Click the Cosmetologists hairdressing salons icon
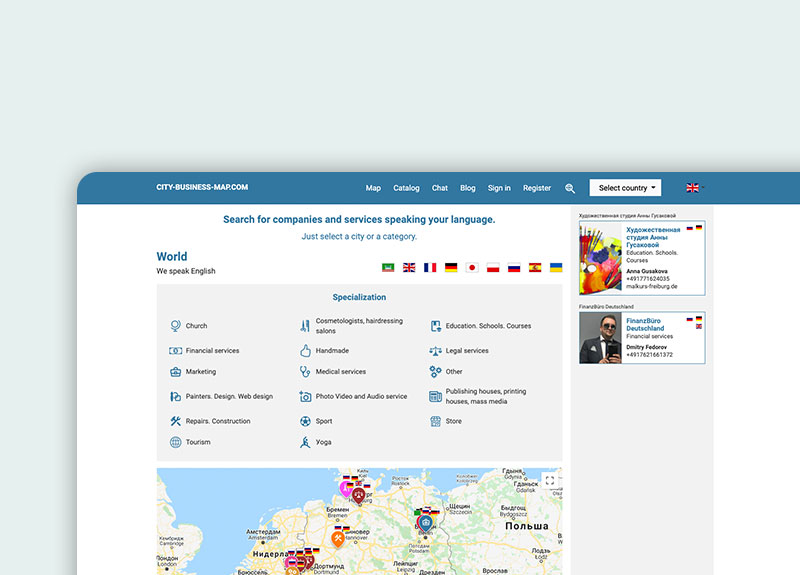800x575 pixels. pyautogui.click(x=305, y=326)
